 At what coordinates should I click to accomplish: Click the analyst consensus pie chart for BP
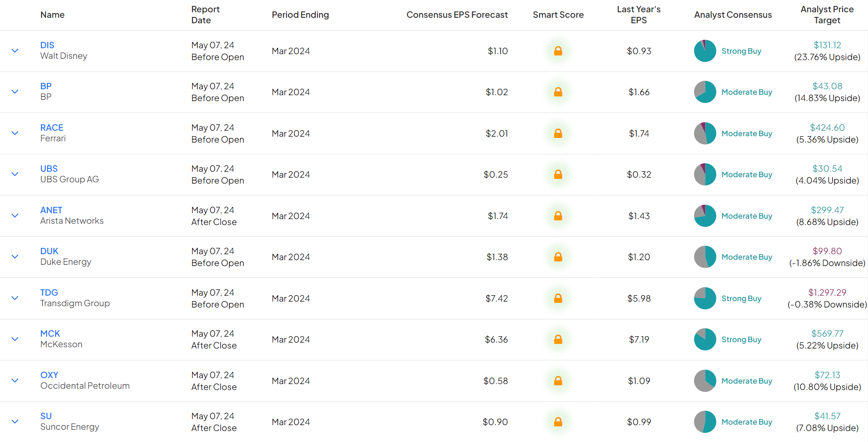point(705,92)
